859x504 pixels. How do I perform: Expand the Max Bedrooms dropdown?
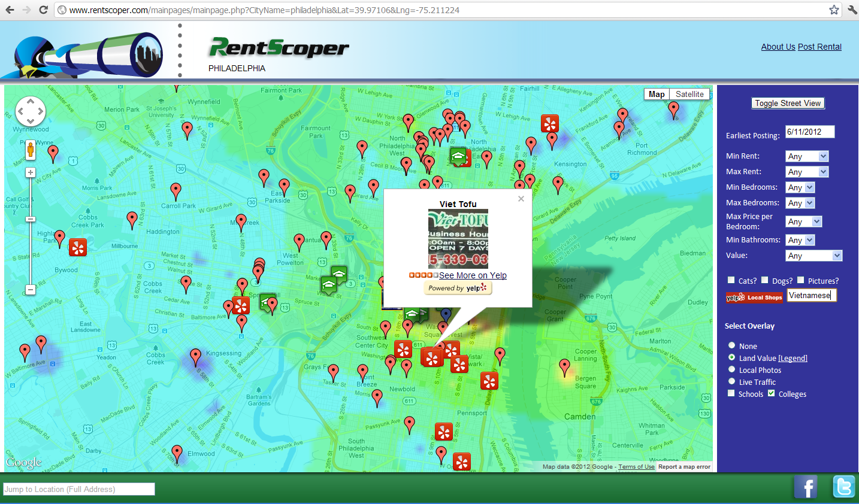[x=800, y=203]
